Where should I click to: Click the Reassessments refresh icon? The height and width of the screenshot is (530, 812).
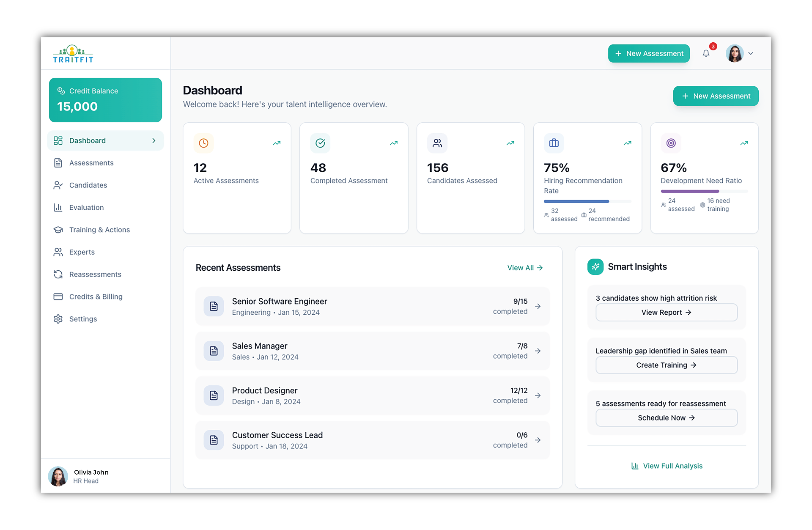pos(58,275)
